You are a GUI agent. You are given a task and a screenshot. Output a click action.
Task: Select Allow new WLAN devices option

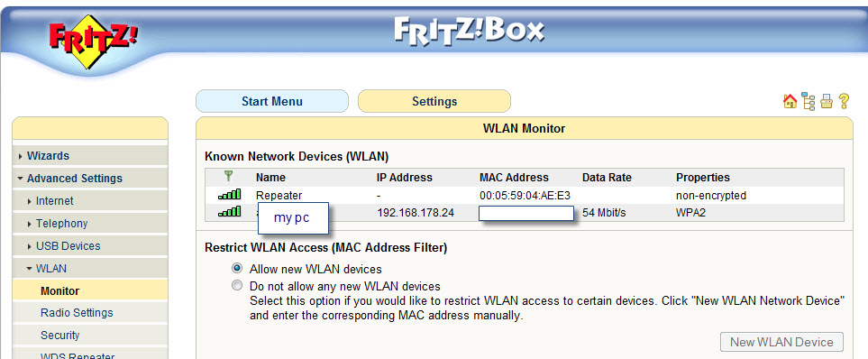coord(237,269)
